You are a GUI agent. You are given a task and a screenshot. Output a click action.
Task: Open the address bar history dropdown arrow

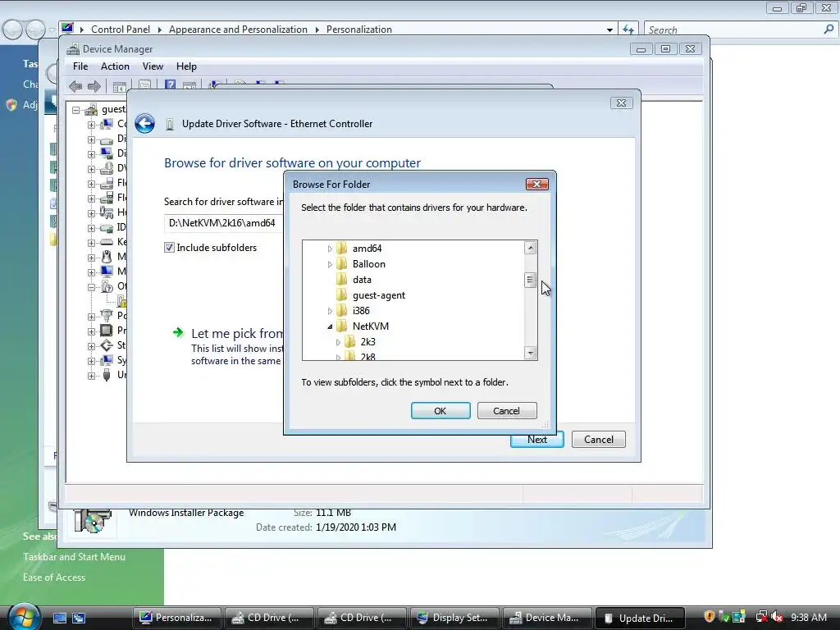609,30
